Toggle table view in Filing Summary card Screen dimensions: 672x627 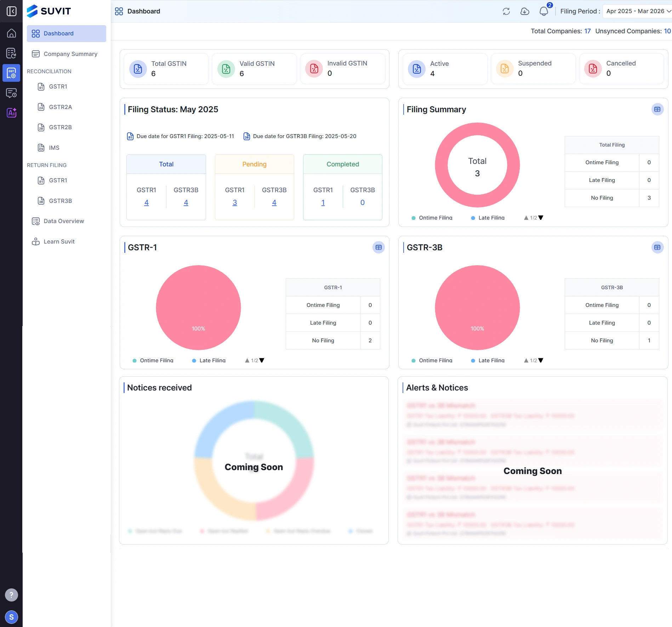[657, 109]
